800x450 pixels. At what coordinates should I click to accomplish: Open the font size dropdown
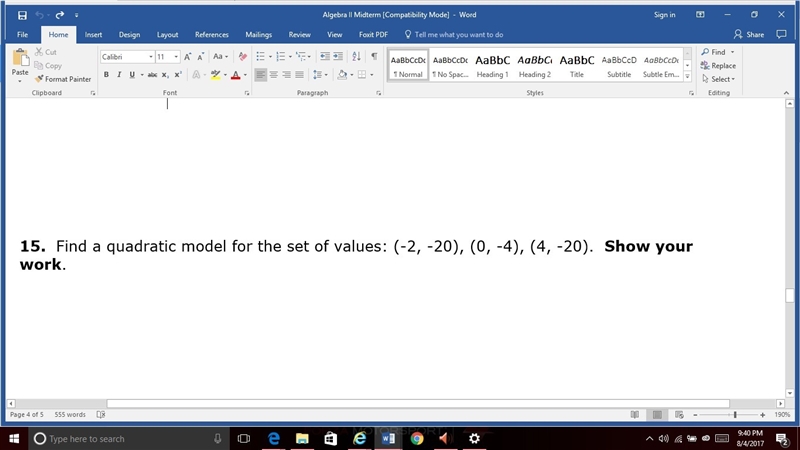176,57
